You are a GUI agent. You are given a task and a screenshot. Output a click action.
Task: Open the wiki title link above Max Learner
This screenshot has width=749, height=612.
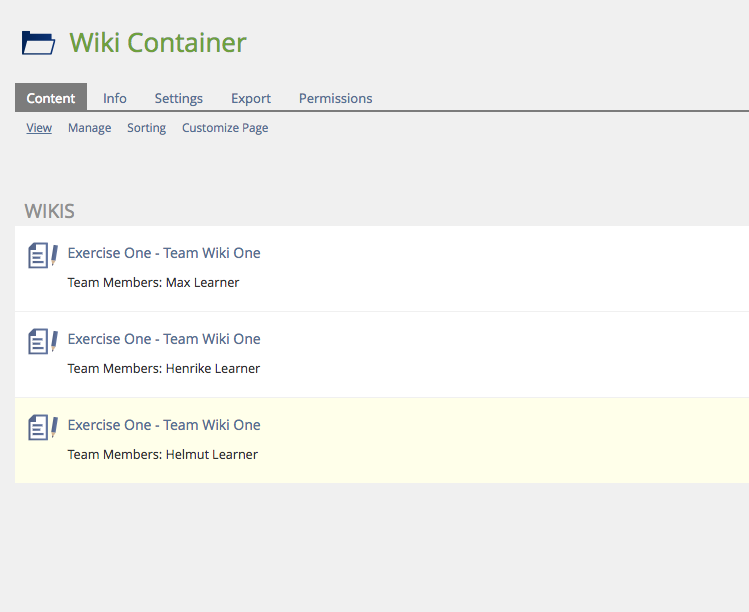click(x=164, y=253)
